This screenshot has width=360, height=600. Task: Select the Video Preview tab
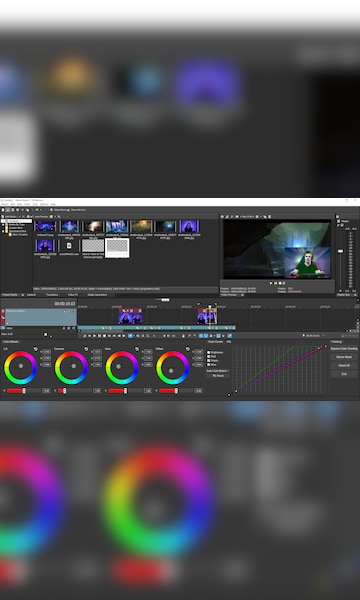click(230, 295)
